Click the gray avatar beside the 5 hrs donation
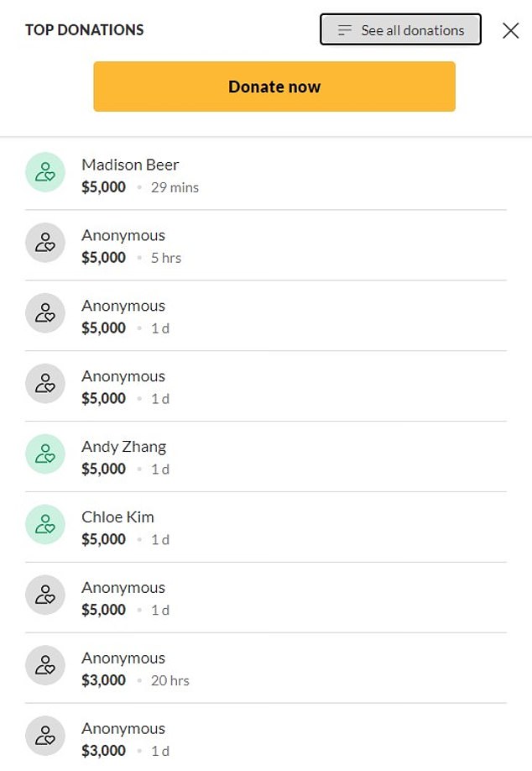The width and height of the screenshot is (532, 771). (45, 243)
